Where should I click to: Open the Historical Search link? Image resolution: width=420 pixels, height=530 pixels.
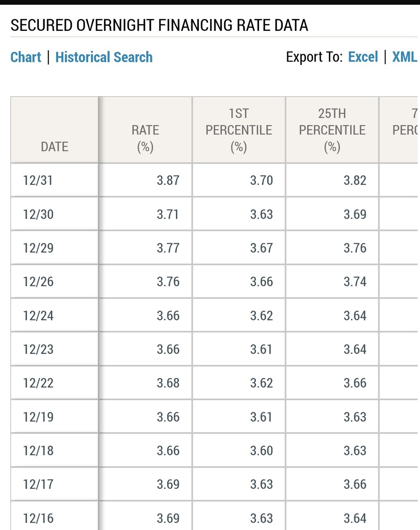click(104, 57)
